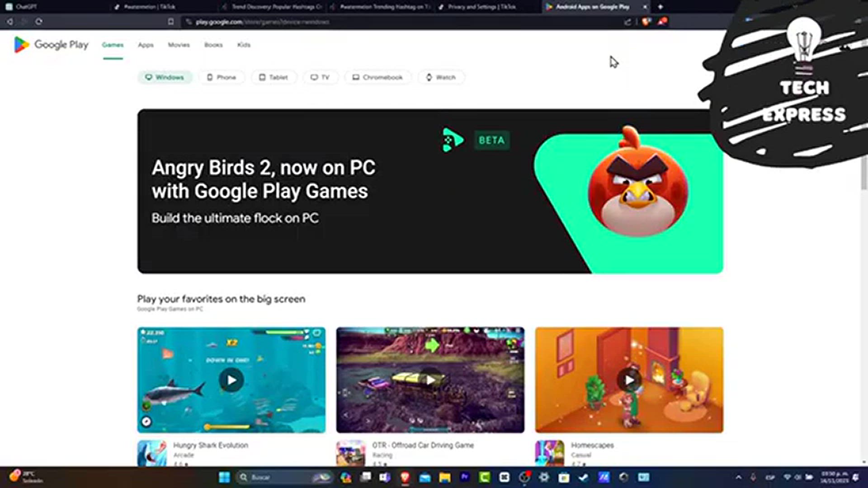Open the Homescapes title link
The width and height of the screenshot is (868, 488).
tap(592, 445)
